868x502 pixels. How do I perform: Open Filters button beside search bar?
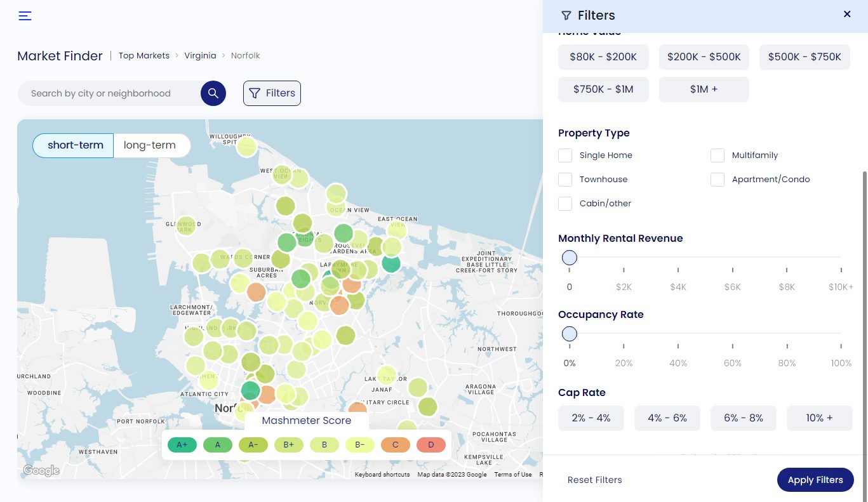pos(272,93)
